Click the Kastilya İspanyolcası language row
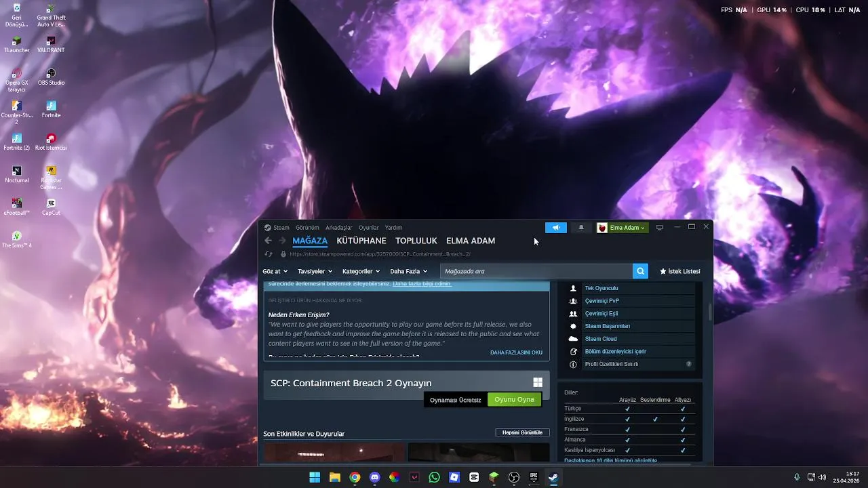This screenshot has width=868, height=488. tap(590, 450)
